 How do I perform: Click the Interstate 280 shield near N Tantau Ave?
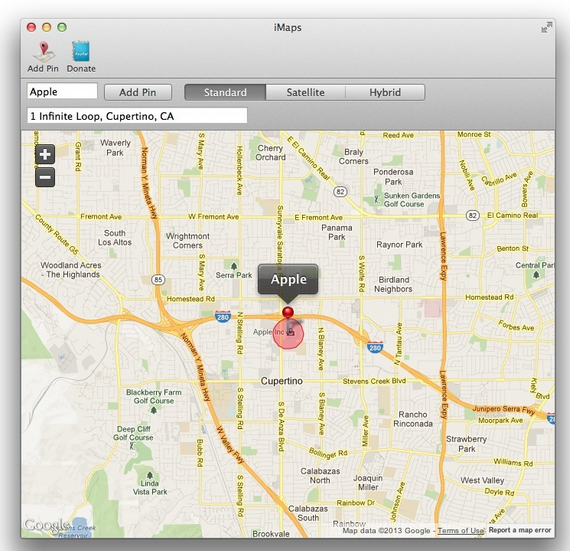point(375,347)
